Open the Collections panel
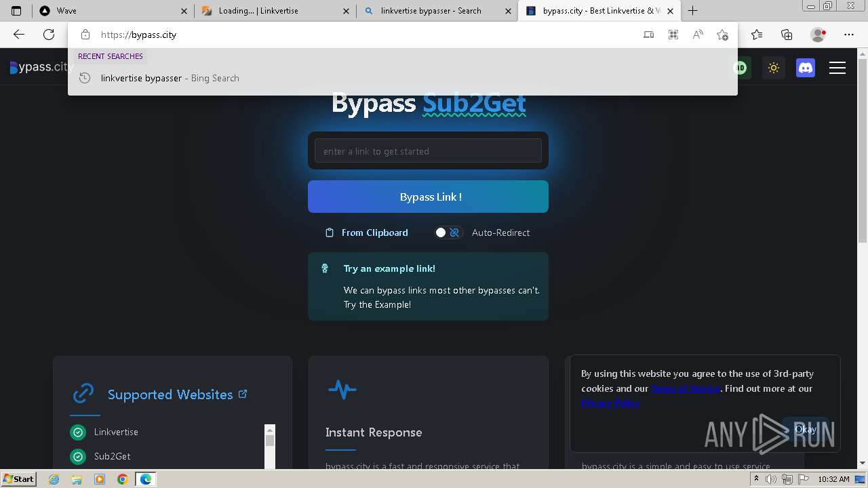The height and width of the screenshot is (488, 868). [787, 35]
